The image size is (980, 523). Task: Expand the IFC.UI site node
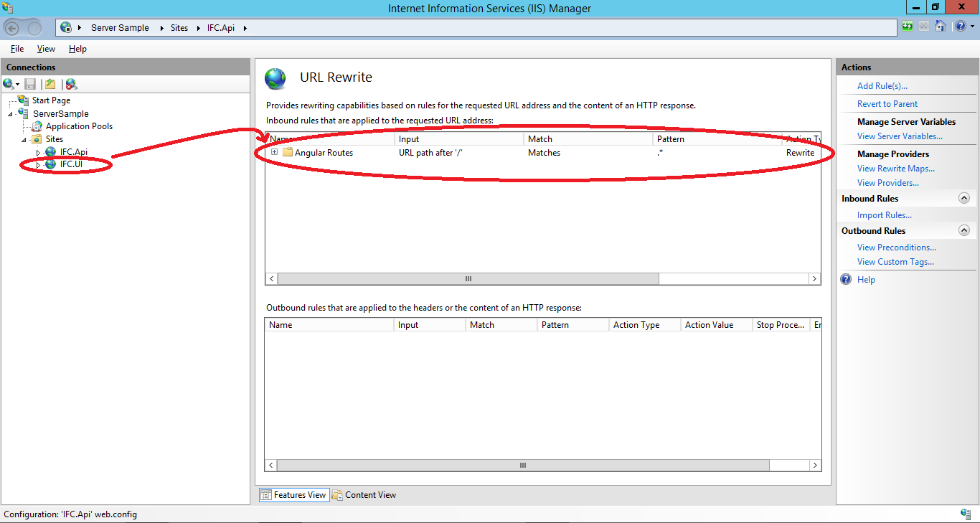click(x=38, y=166)
